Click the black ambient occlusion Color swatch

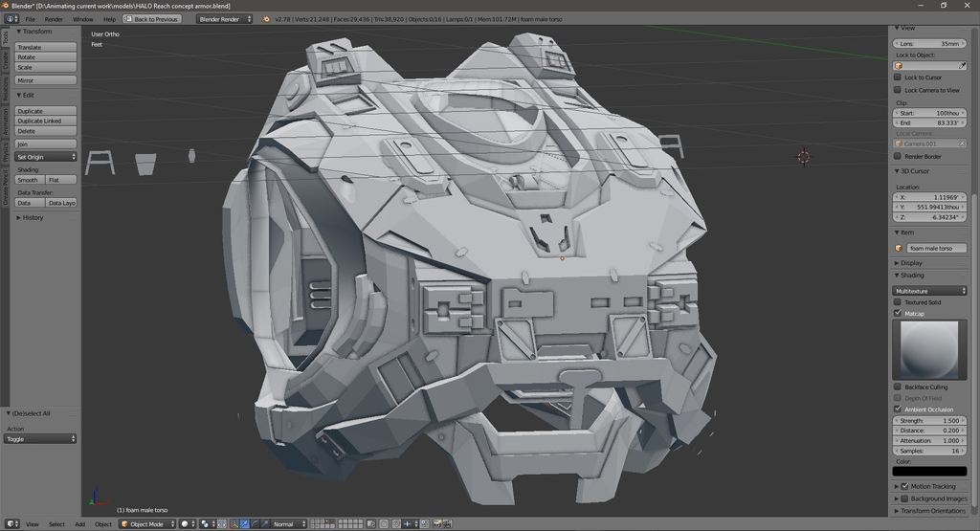[929, 471]
